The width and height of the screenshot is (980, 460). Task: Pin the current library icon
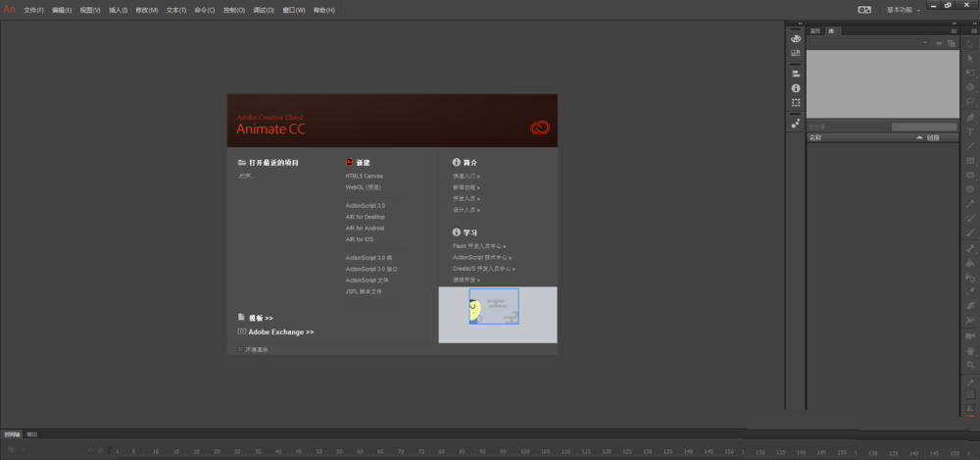click(x=938, y=43)
